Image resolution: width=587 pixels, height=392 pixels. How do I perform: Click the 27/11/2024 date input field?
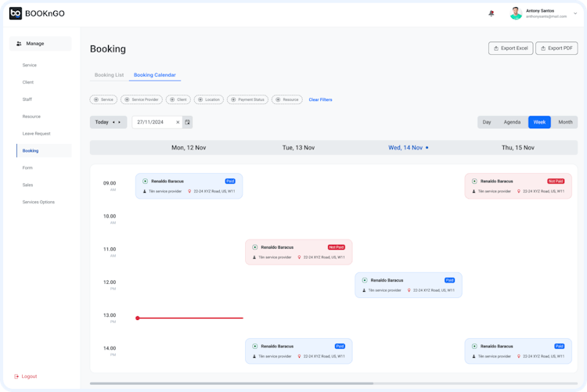(x=153, y=122)
